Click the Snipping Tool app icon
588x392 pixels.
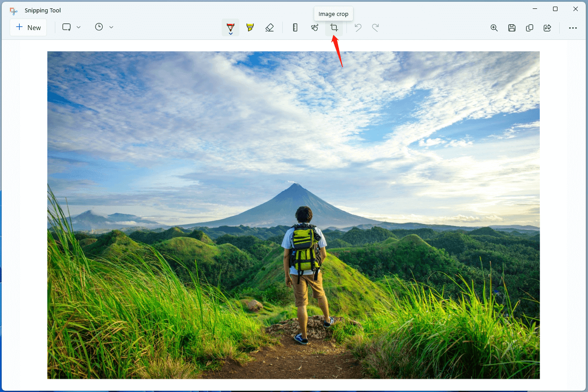pos(13,10)
